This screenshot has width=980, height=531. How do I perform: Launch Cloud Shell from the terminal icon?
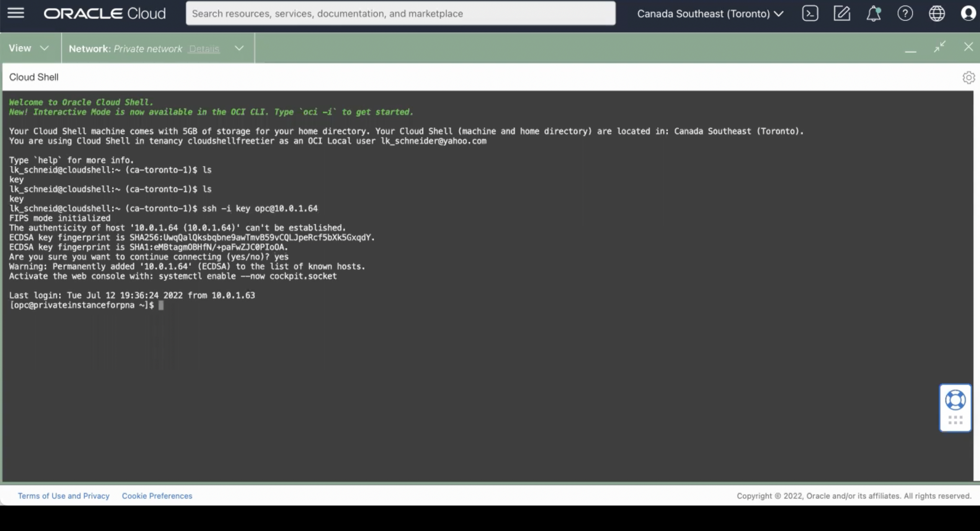(x=809, y=13)
